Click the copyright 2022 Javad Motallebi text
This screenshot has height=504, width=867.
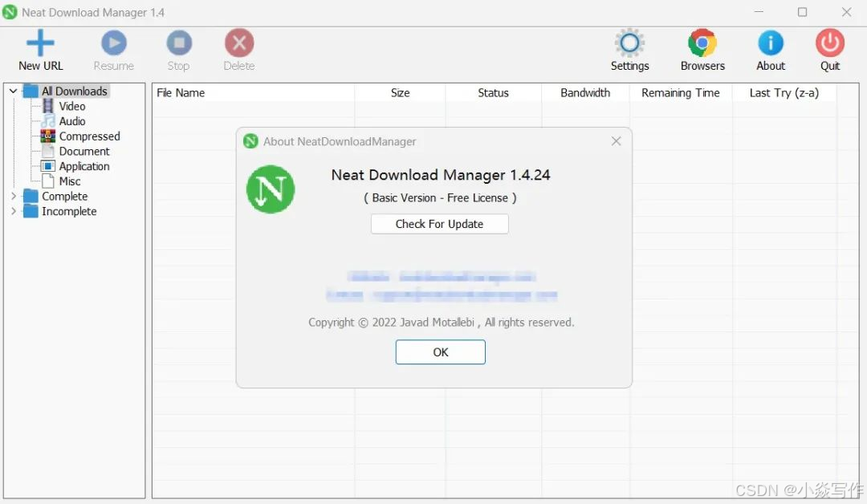point(442,322)
